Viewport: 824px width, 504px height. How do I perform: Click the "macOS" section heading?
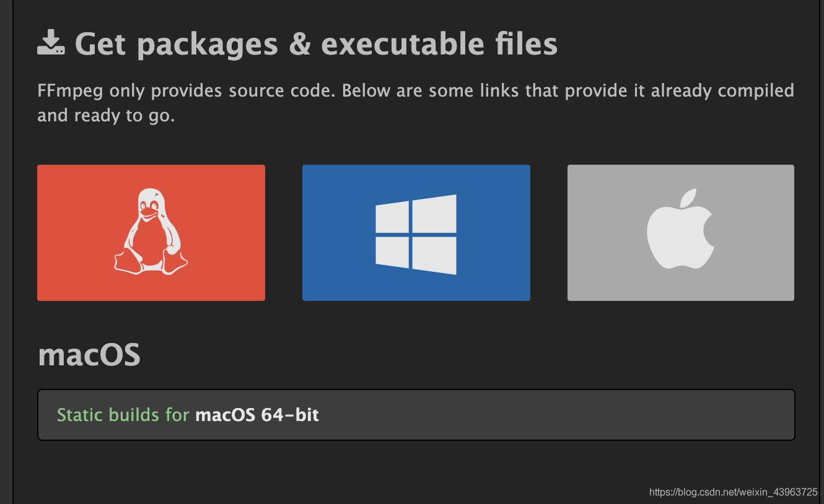click(x=89, y=355)
